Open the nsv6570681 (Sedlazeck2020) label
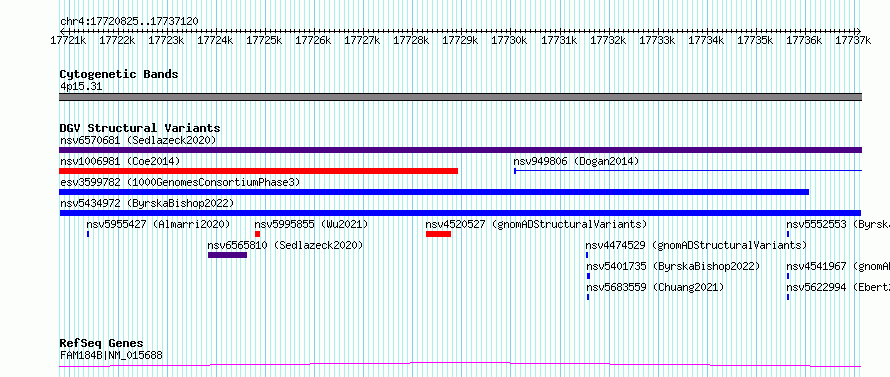Viewport: 890px width, 377px height. pyautogui.click(x=138, y=140)
